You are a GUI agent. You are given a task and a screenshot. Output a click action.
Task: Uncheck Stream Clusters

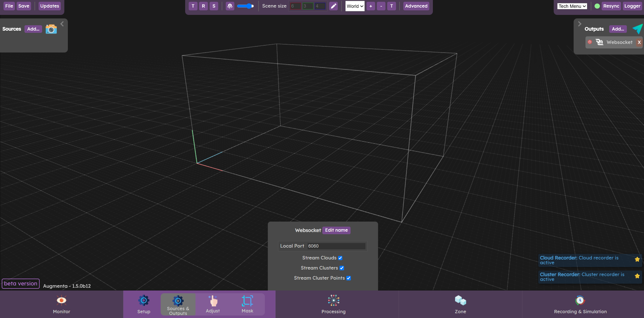tap(342, 268)
